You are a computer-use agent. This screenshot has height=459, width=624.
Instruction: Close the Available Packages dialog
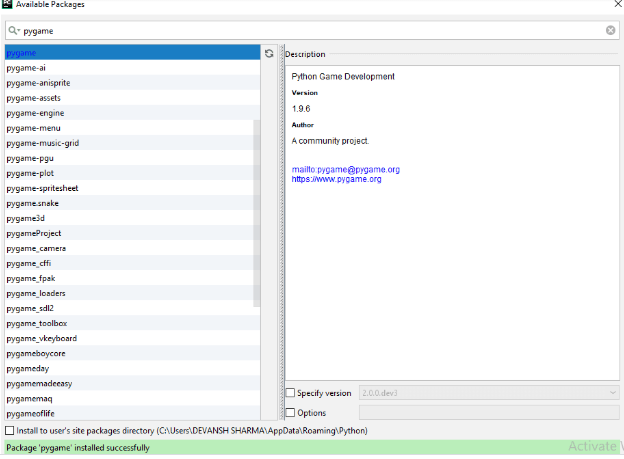pyautogui.click(x=618, y=4)
